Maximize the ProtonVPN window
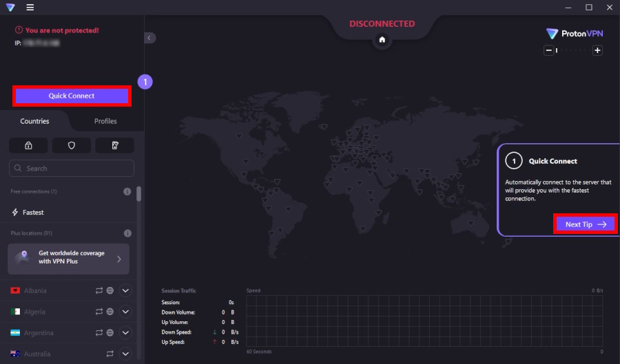620x364 pixels. pyautogui.click(x=589, y=8)
